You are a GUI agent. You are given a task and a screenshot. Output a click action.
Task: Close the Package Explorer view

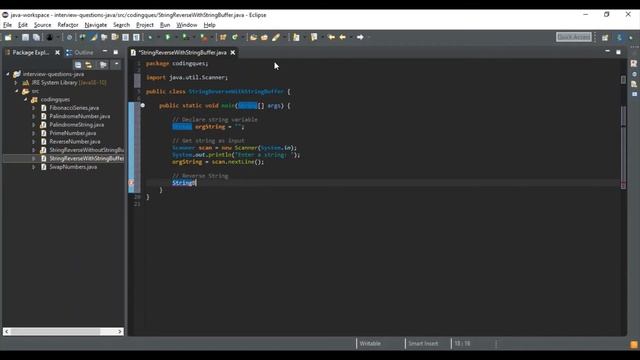[x=58, y=53]
